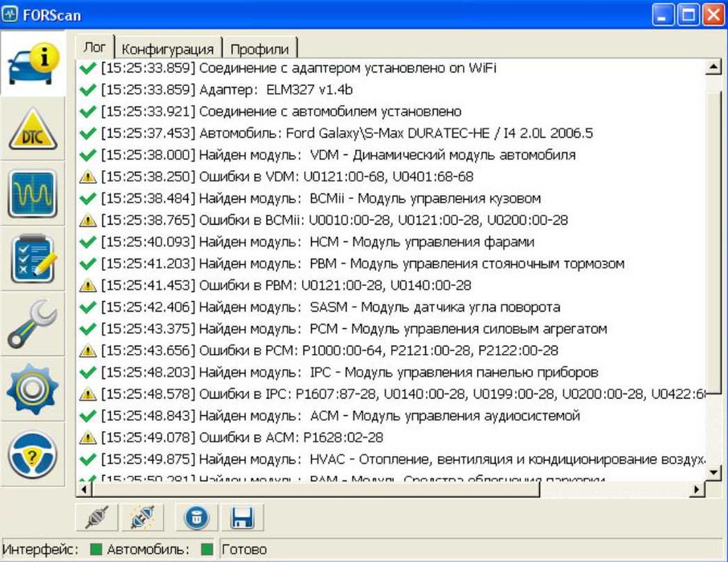Click the warning triangle icon beside 'Ошибки в PCM'
This screenshot has height=562, width=728.
coord(88,350)
